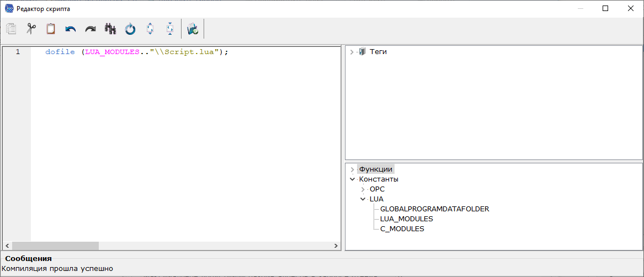644x277 pixels.
Task: Open Find with the binoculars icon
Action: [110, 29]
